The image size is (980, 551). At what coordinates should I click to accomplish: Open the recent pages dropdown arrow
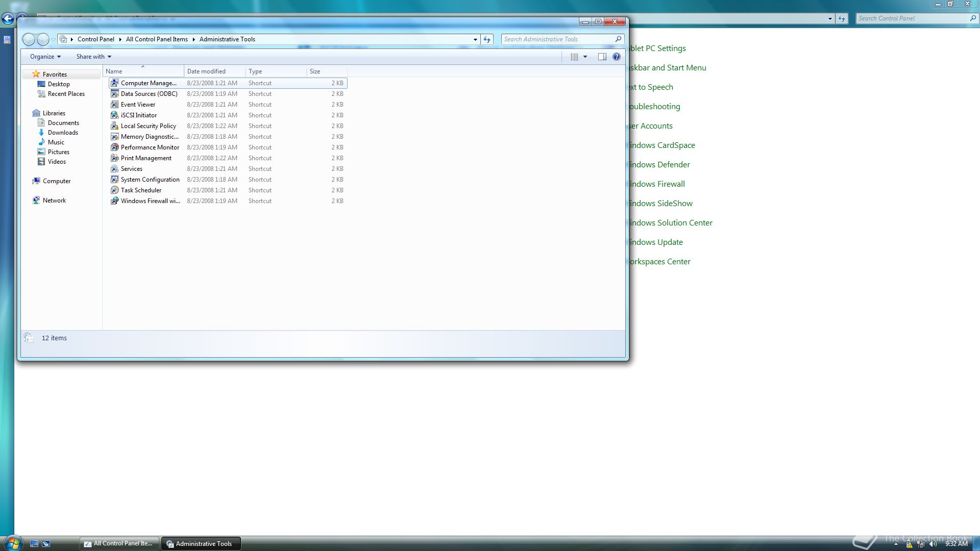[x=53, y=39]
